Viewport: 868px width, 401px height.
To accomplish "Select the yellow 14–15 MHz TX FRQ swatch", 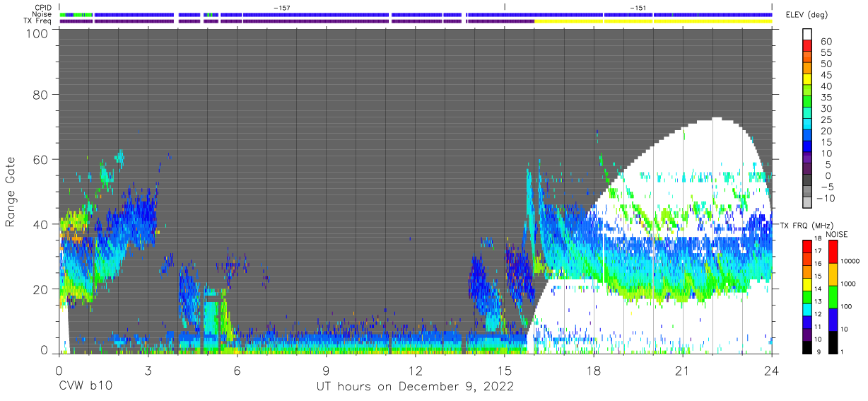I will click(x=807, y=284).
